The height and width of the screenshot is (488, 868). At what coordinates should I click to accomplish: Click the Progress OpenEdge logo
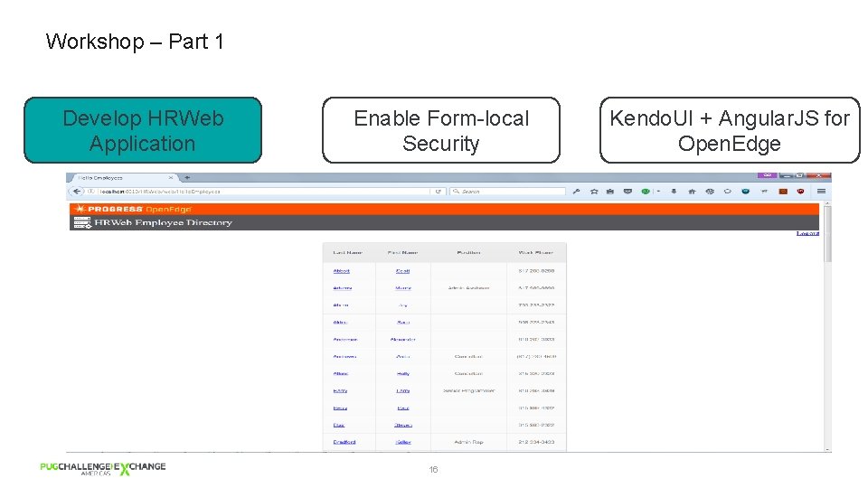point(134,209)
